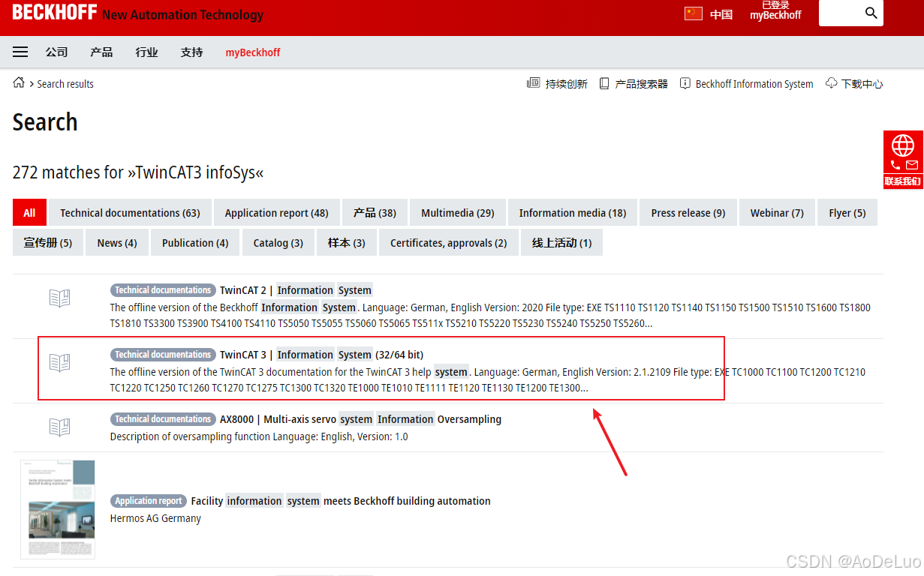Click the 持续创新 link text

click(x=567, y=84)
